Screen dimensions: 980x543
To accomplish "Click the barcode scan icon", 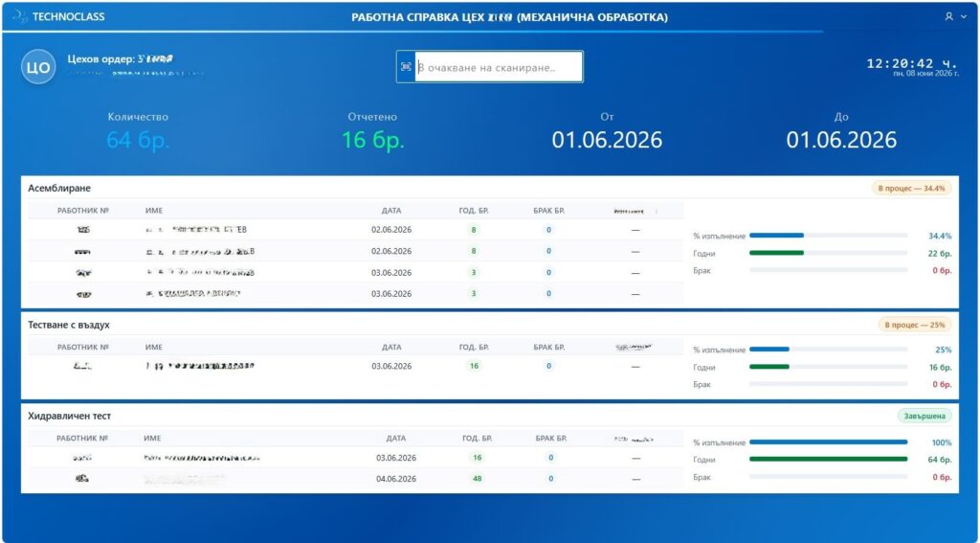I will point(406,66).
